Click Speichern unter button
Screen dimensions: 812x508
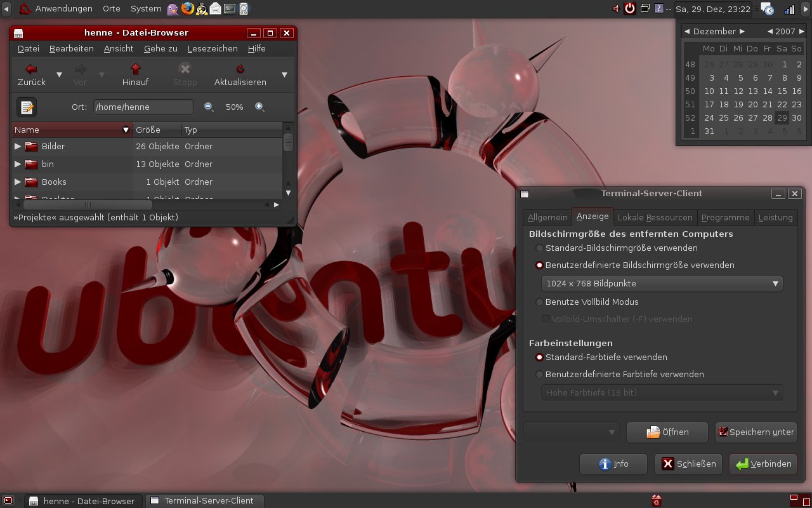[x=756, y=432]
